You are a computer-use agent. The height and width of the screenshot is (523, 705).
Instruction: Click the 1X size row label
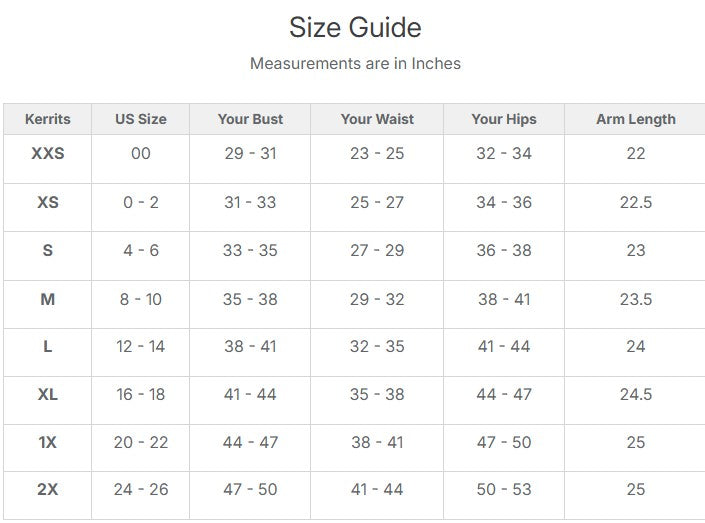pyautogui.click(x=48, y=442)
